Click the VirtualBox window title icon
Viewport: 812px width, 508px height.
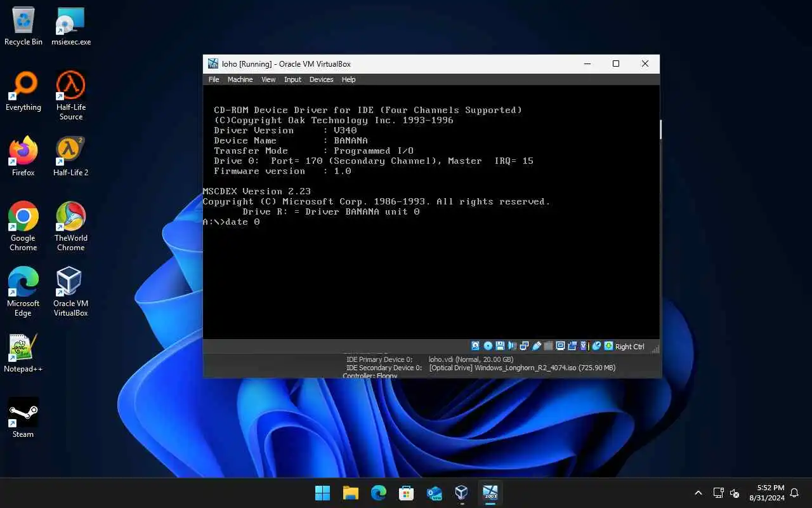pyautogui.click(x=213, y=63)
